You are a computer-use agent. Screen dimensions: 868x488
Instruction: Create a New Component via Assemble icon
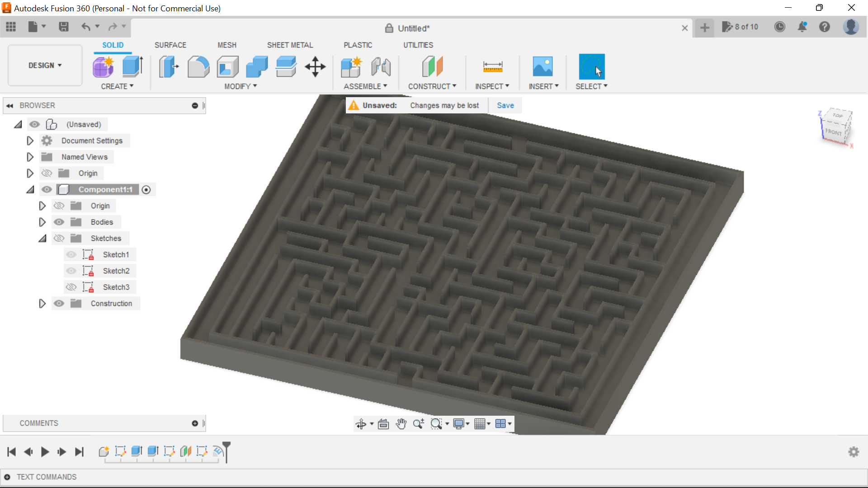coord(352,66)
